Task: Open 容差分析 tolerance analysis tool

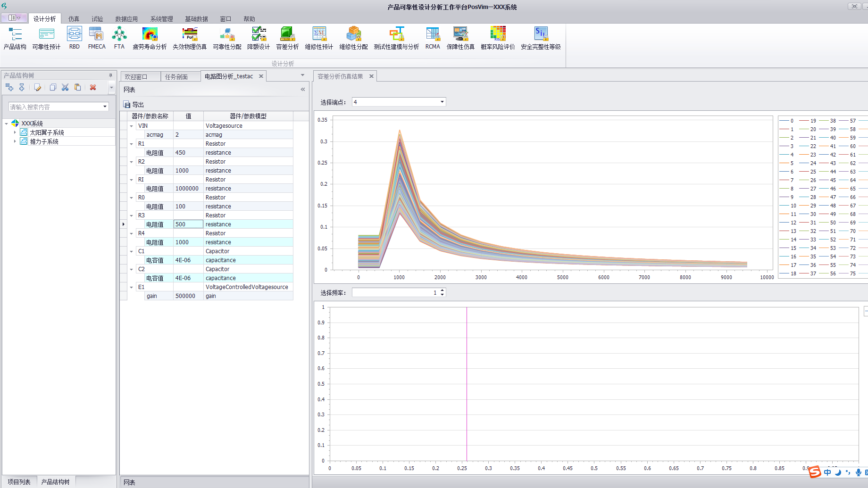Action: point(287,38)
